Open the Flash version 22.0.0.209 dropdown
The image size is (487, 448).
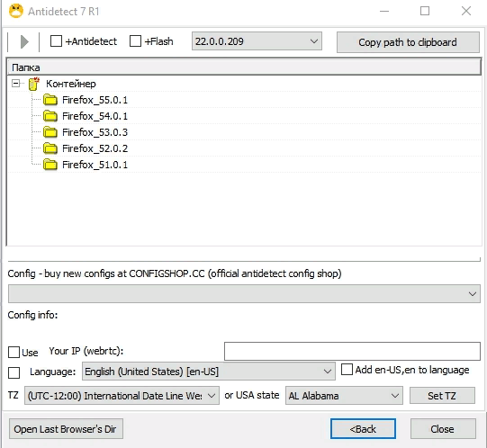(257, 41)
